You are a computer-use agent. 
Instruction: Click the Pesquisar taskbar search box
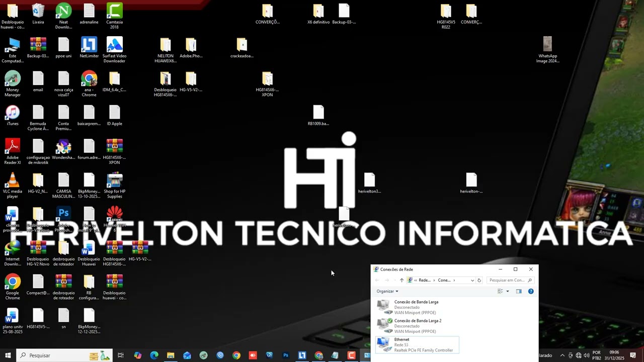[x=64, y=355]
